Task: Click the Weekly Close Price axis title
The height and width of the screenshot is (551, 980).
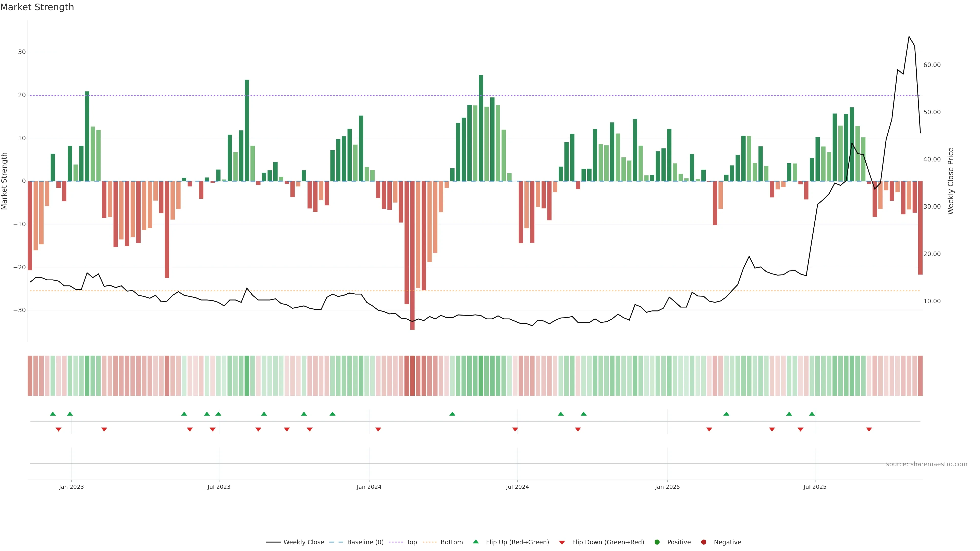Action: (951, 181)
